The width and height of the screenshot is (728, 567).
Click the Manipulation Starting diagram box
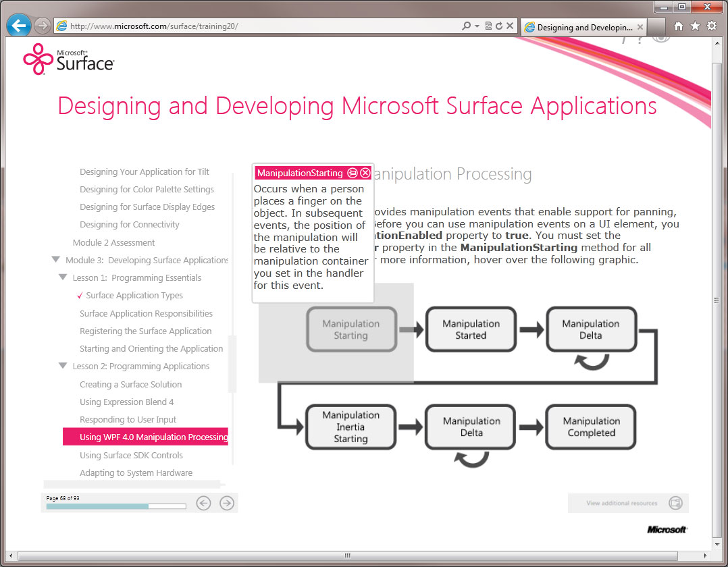point(351,329)
